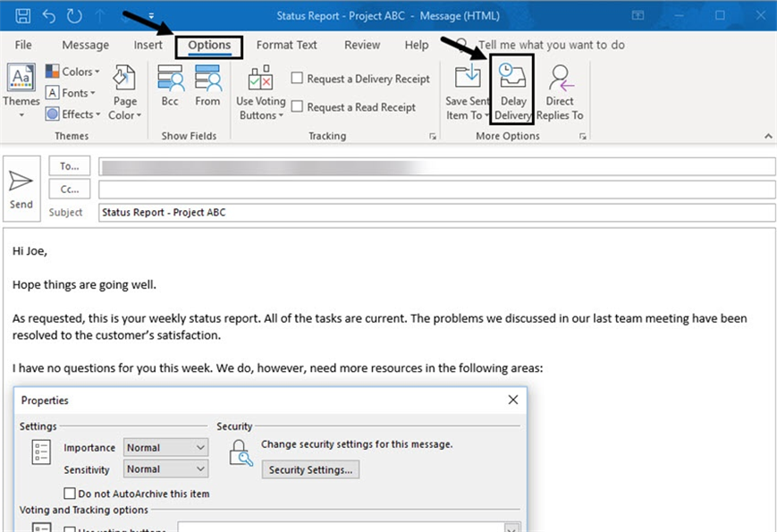777x532 pixels.
Task: Click the 'Hi Joe,' line in message body
Action: [30, 251]
